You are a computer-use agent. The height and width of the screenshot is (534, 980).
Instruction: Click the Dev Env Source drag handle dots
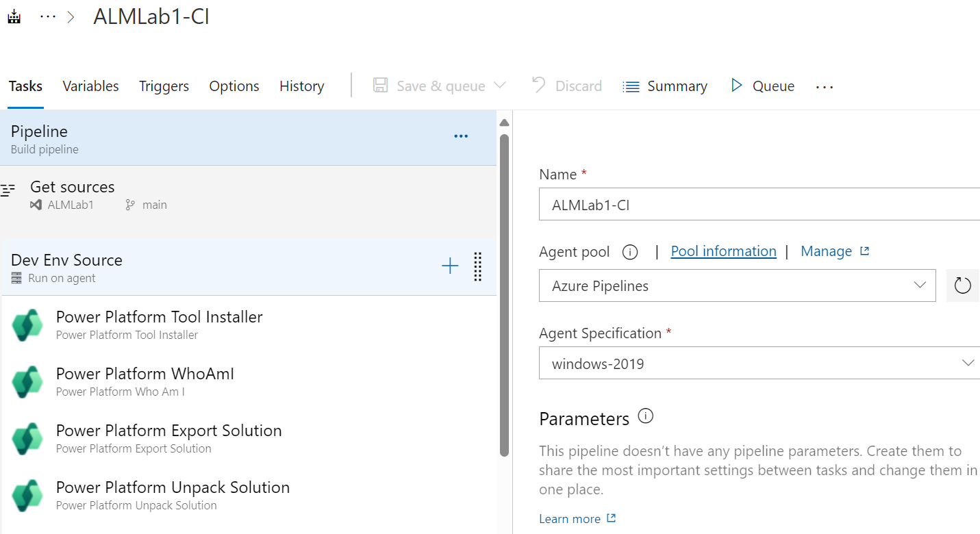477,267
